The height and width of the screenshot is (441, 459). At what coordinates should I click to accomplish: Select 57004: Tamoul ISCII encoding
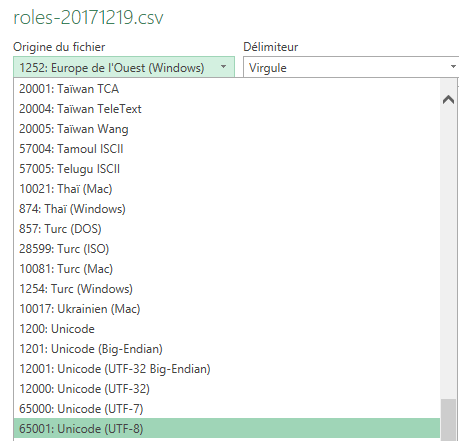pyautogui.click(x=227, y=149)
